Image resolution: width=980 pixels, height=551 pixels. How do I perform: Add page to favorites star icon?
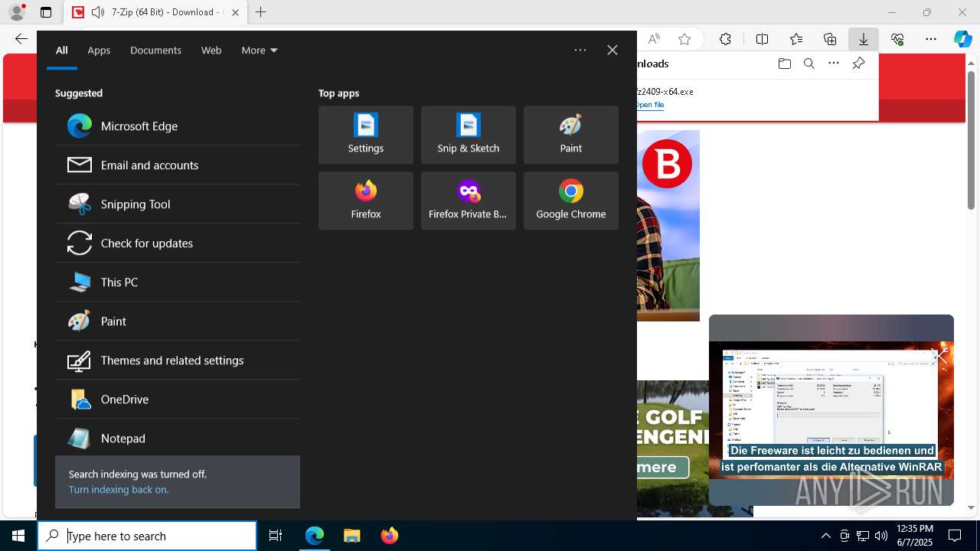[684, 39]
